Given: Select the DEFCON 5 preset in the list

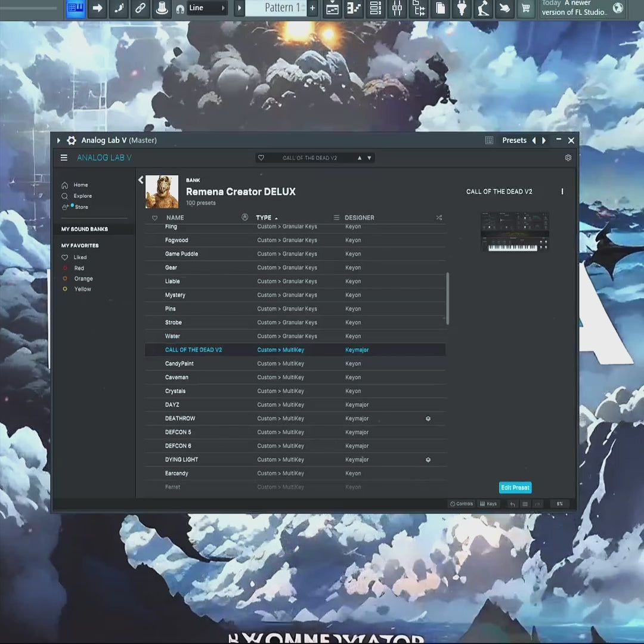Looking at the screenshot, I should (178, 432).
